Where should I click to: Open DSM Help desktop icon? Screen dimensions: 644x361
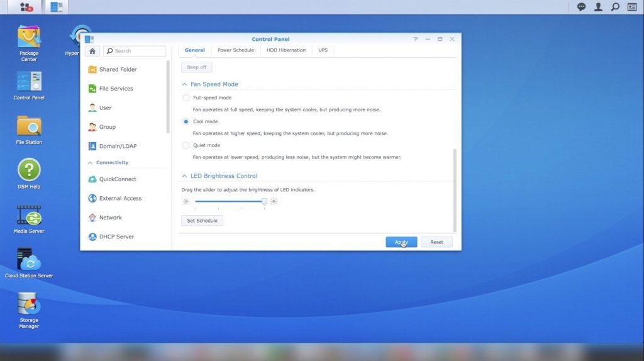29,174
